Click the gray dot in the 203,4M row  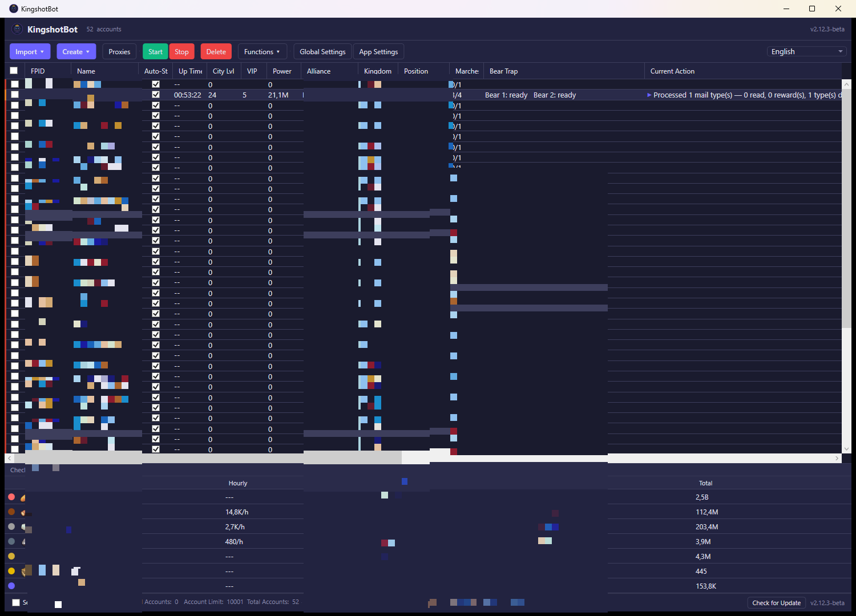pos(11,526)
